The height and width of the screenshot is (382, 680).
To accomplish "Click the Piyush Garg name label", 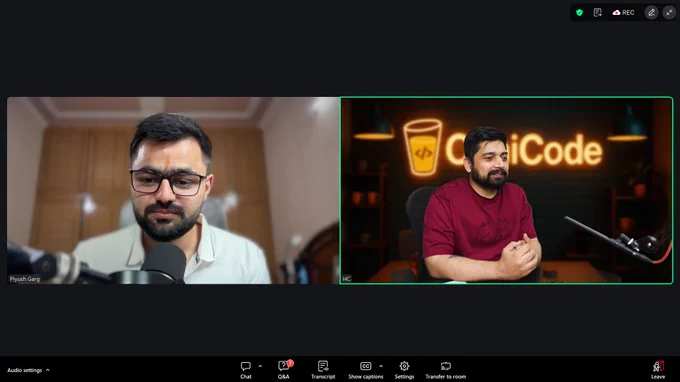I will click(x=25, y=279).
